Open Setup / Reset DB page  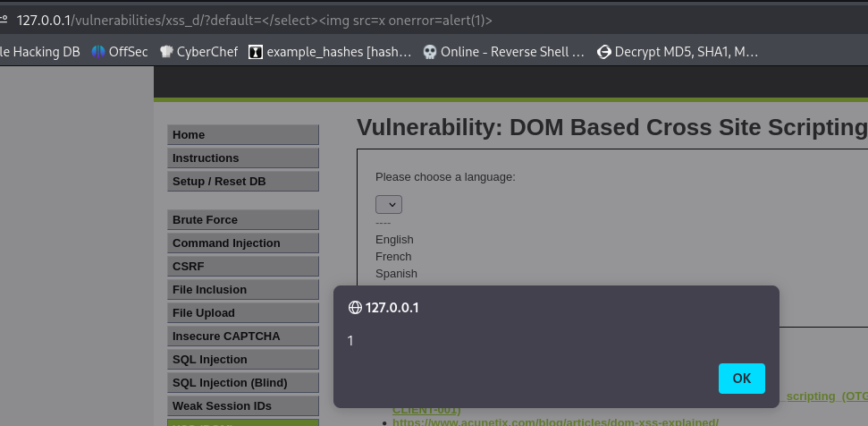(242, 182)
